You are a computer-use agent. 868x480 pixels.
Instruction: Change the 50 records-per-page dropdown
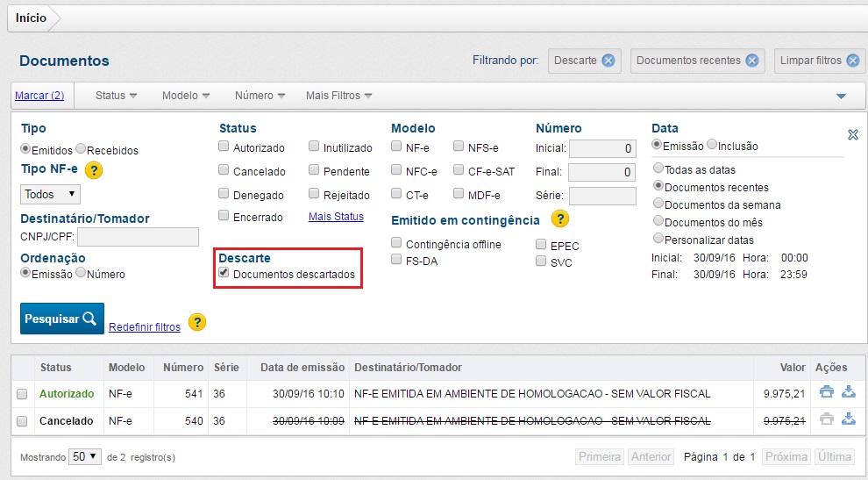[86, 456]
